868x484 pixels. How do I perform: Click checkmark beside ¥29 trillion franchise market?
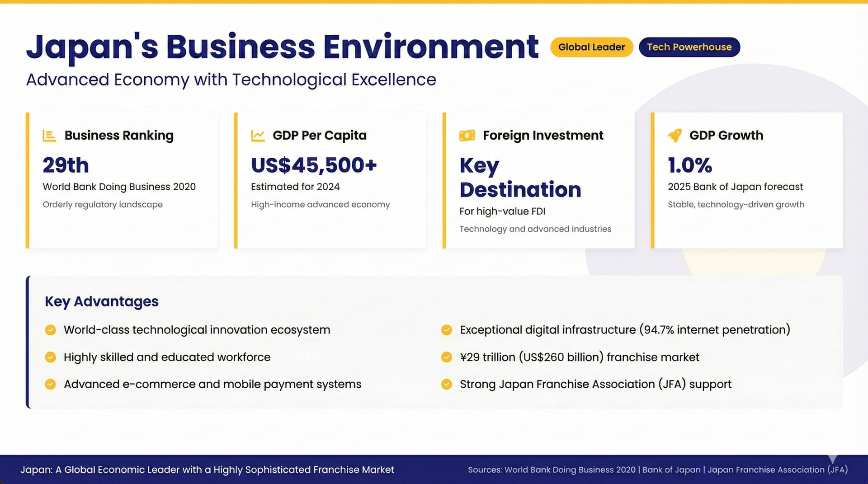tap(447, 357)
